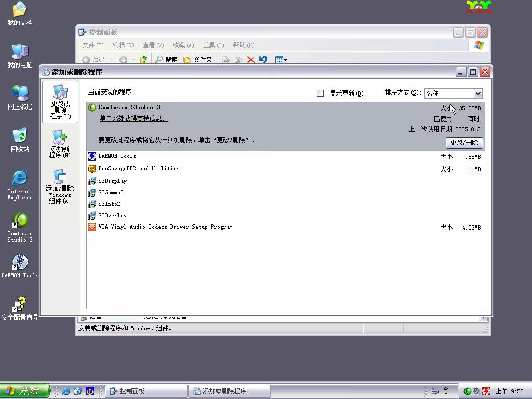The width and height of the screenshot is (532, 399).
Task: Click the Start button
Action: 25,391
